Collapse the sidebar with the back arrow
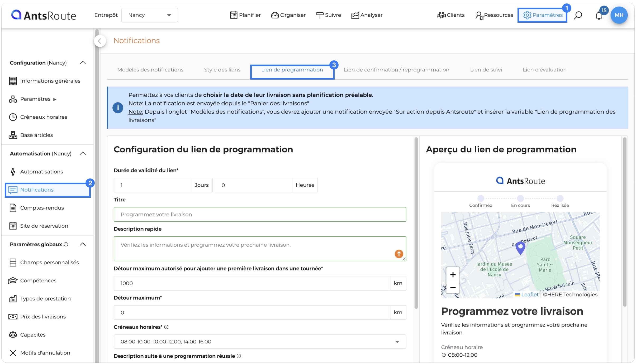Image resolution: width=636 pixels, height=364 pixels. [x=100, y=41]
